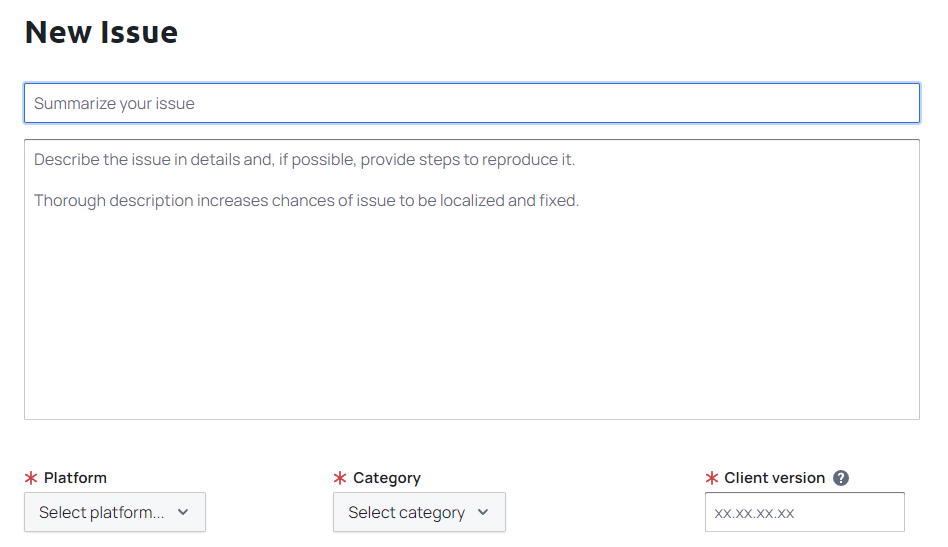Image resolution: width=948 pixels, height=547 pixels.
Task: Click the red asterisk next to Category
Action: coord(340,478)
